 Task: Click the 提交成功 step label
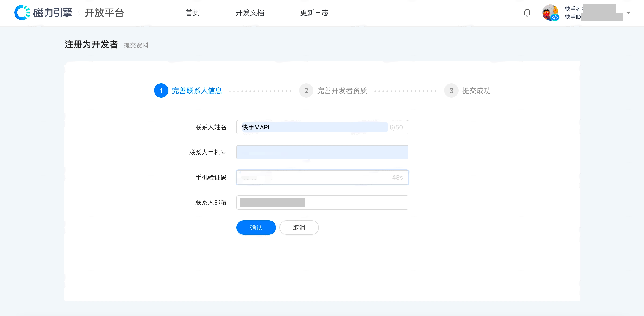coord(476,90)
